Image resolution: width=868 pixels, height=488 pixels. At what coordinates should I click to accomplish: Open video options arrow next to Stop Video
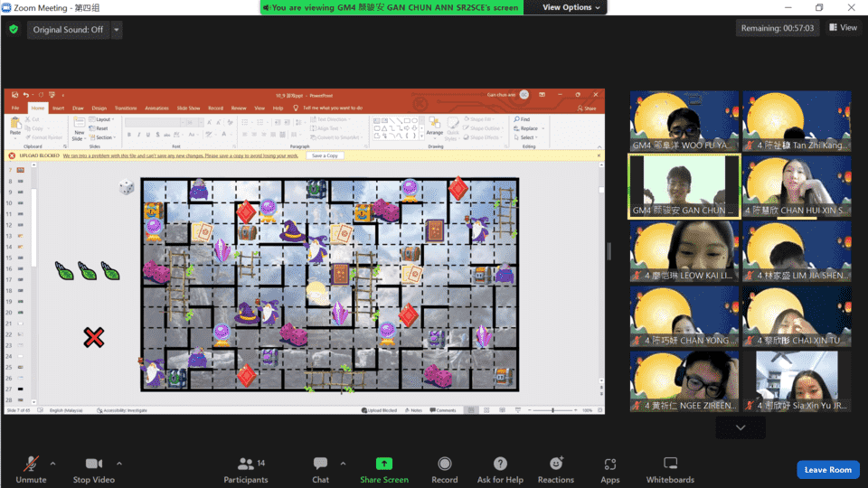pos(119,464)
